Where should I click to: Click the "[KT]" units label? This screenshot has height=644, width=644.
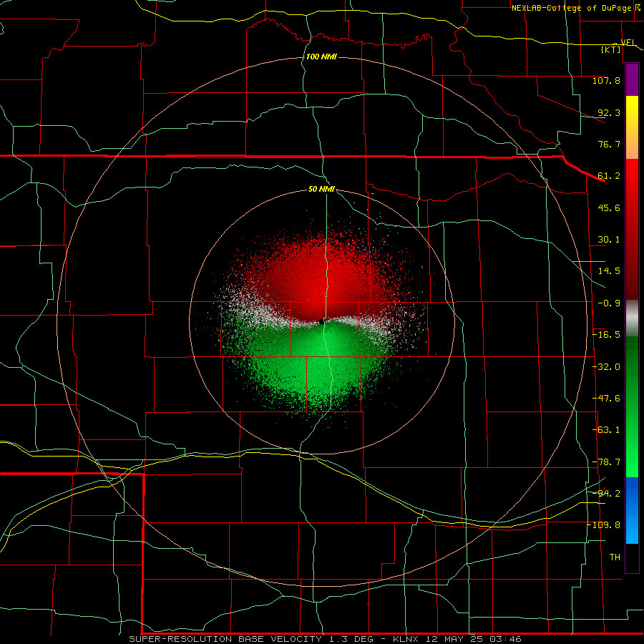coord(611,49)
